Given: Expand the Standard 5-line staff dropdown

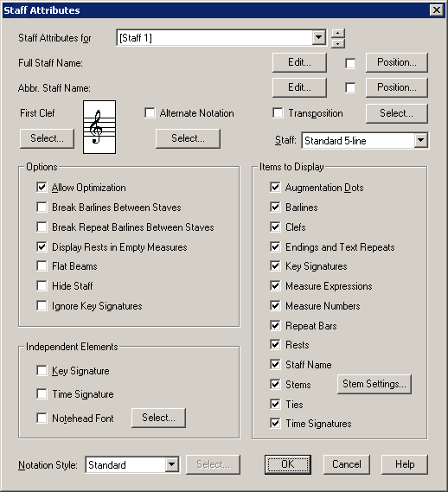Looking at the screenshot, I should [x=420, y=140].
